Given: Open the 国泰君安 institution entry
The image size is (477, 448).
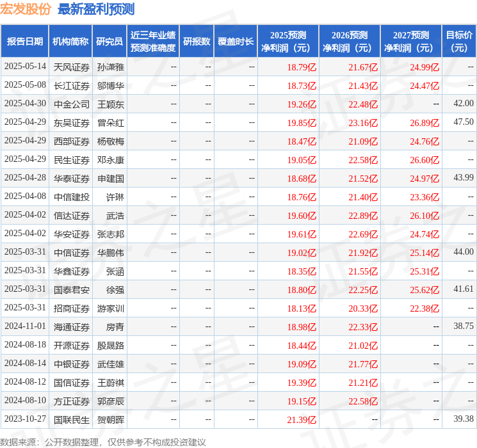Looking at the screenshot, I should [x=71, y=289].
